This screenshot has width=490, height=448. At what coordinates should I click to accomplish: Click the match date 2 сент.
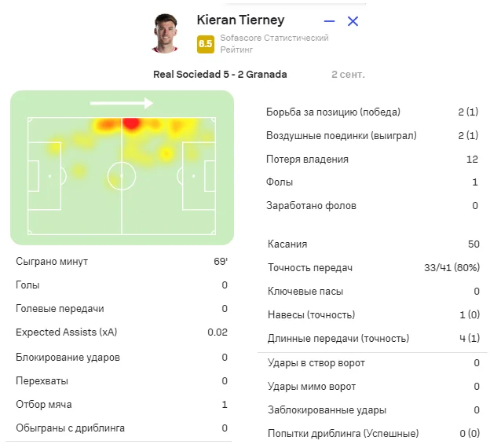[x=348, y=75]
